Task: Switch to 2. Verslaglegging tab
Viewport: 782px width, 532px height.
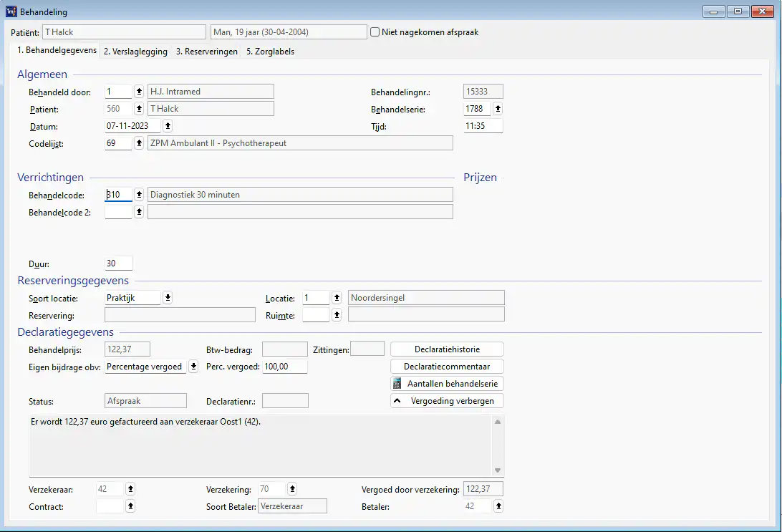Action: coord(135,52)
